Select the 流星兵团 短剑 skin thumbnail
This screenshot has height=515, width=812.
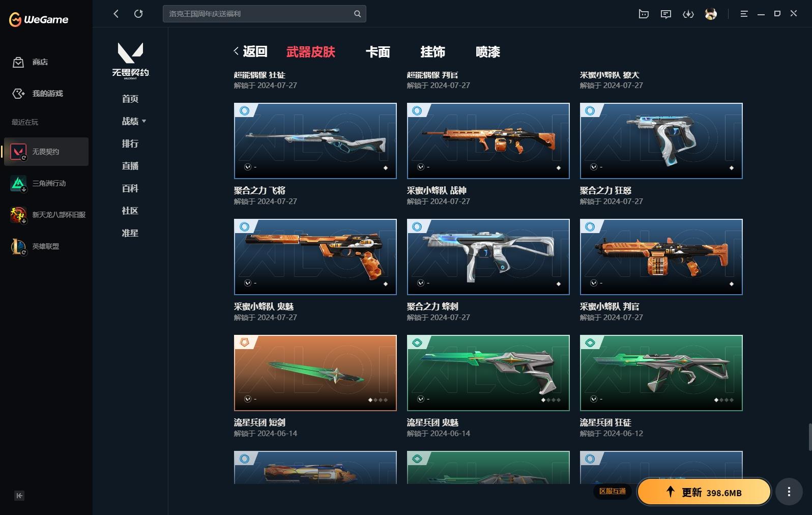coord(315,373)
